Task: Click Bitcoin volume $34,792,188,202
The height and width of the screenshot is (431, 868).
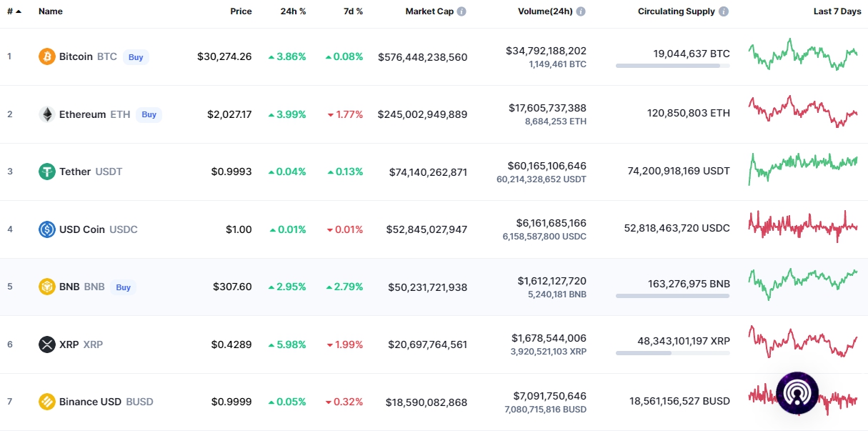Action: [x=546, y=51]
